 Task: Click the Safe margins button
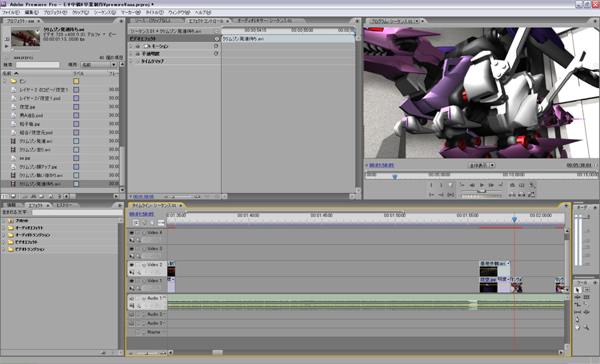(x=522, y=185)
